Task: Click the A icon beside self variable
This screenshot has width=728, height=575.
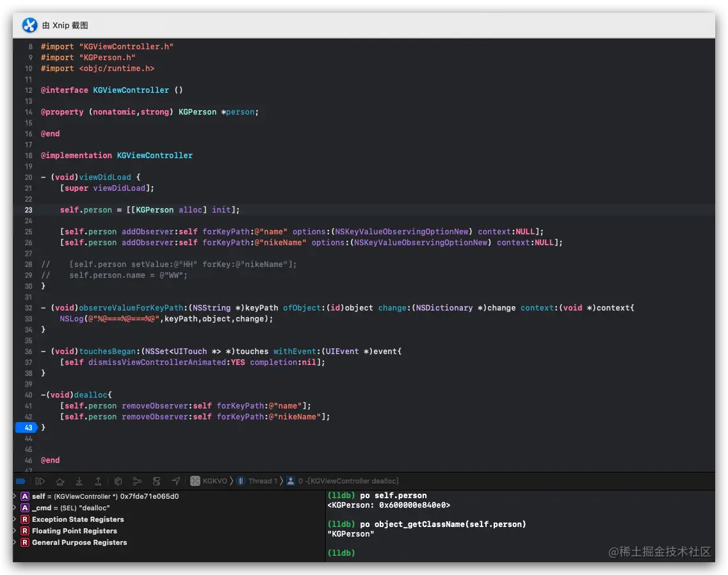Action: [x=25, y=496]
